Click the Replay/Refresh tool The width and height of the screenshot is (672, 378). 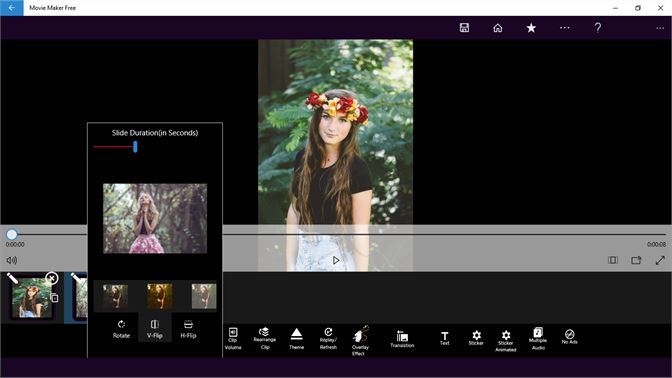coord(328,339)
